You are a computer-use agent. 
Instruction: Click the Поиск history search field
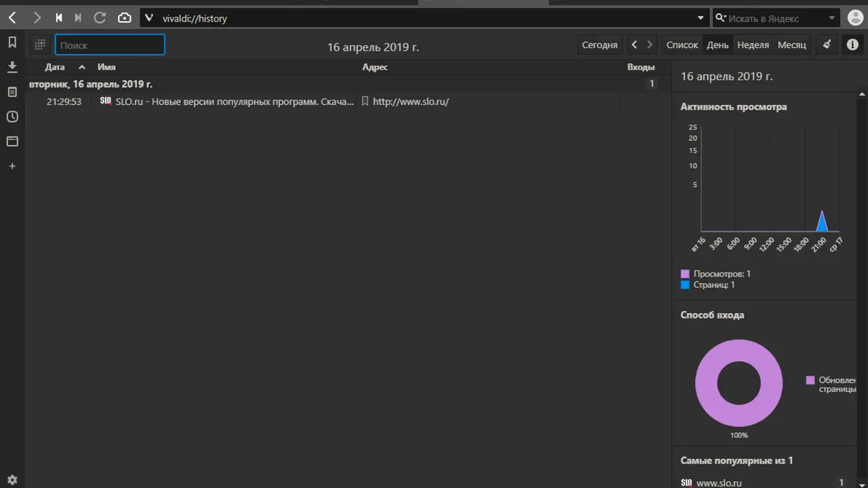110,45
